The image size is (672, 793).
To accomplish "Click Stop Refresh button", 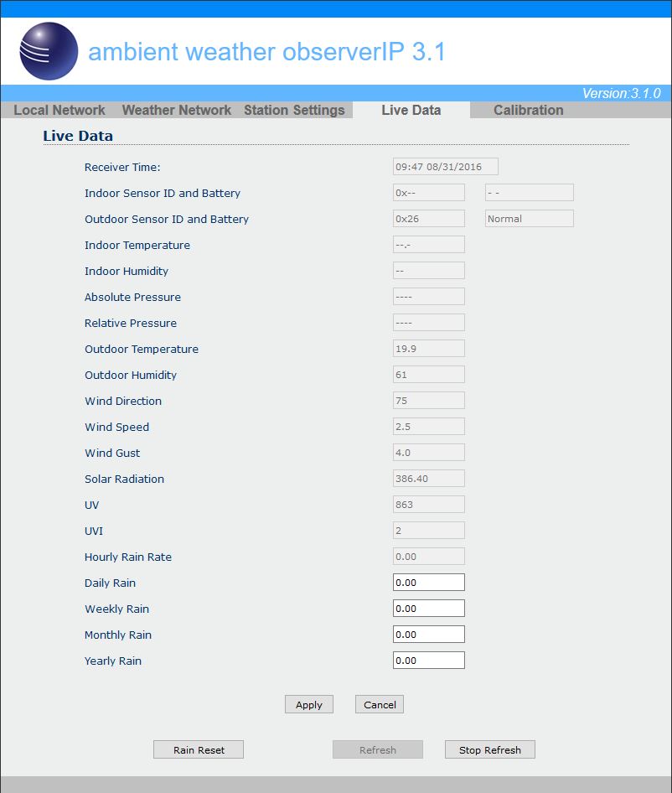I will click(x=490, y=749).
